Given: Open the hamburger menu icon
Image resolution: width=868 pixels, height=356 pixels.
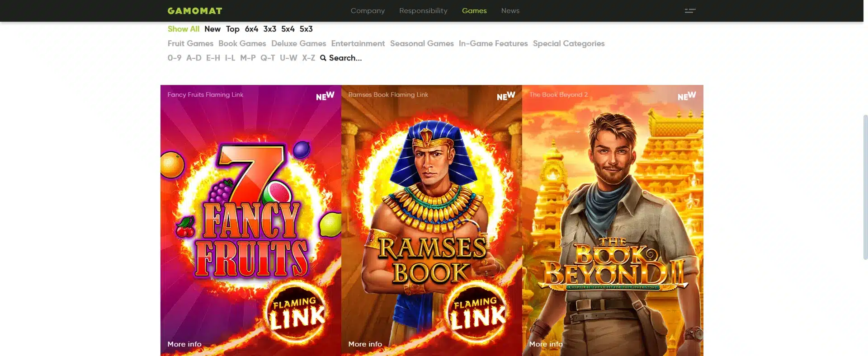Looking at the screenshot, I should (690, 11).
